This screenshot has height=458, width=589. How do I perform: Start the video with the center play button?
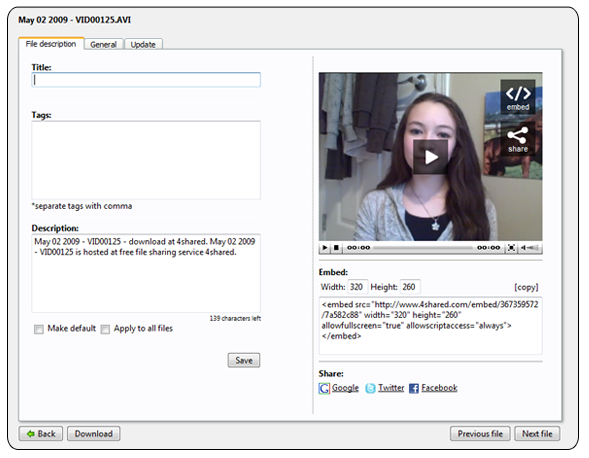pos(430,157)
